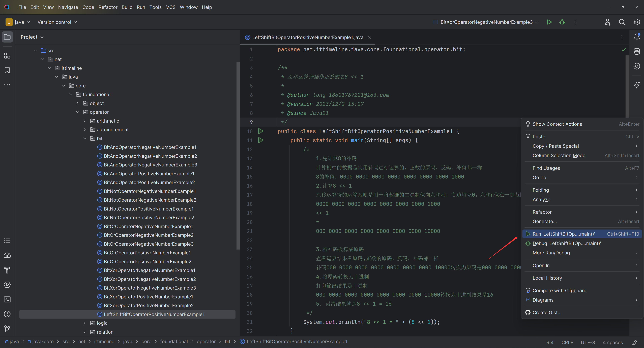644x348 pixels.
Task: Open Local History submenu
Action: 582,278
